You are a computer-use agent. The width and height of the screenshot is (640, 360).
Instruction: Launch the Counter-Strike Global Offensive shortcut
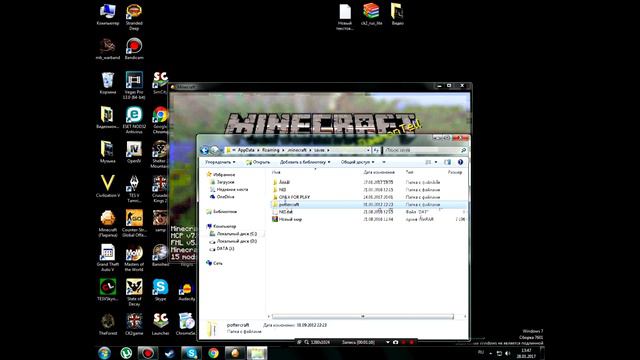134,223
